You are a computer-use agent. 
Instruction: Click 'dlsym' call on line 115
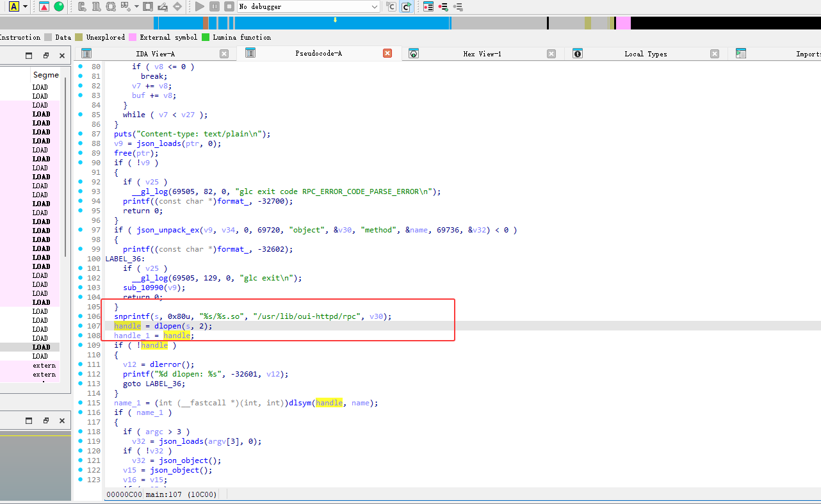point(300,403)
